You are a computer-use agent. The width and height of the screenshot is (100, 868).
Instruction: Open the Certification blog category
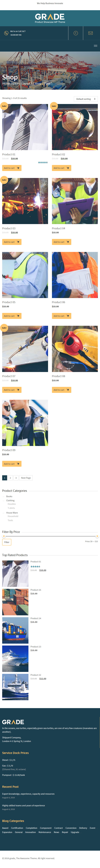pyautogui.click(x=17, y=828)
